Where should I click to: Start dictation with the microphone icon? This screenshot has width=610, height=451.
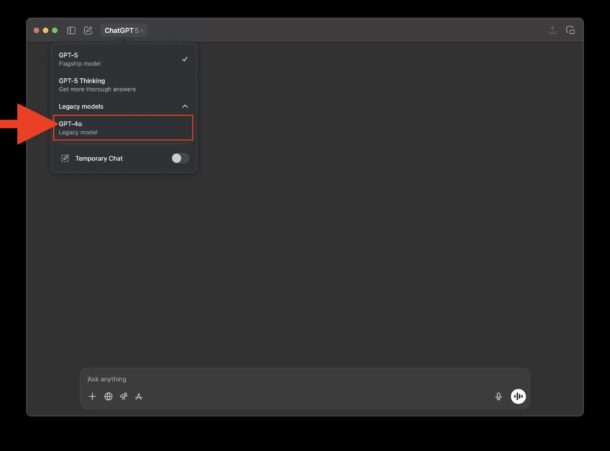click(x=498, y=396)
